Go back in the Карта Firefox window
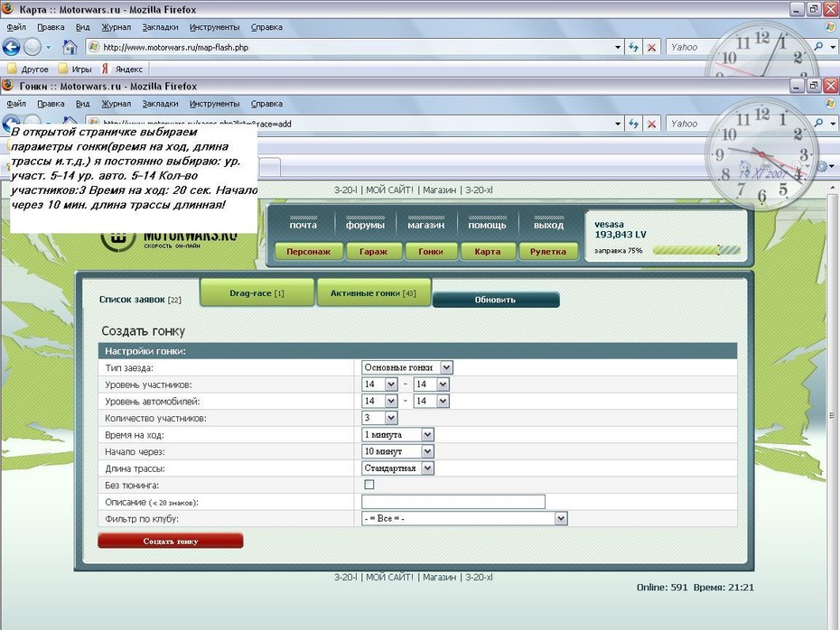Image resolution: width=840 pixels, height=630 pixels. click(x=11, y=47)
